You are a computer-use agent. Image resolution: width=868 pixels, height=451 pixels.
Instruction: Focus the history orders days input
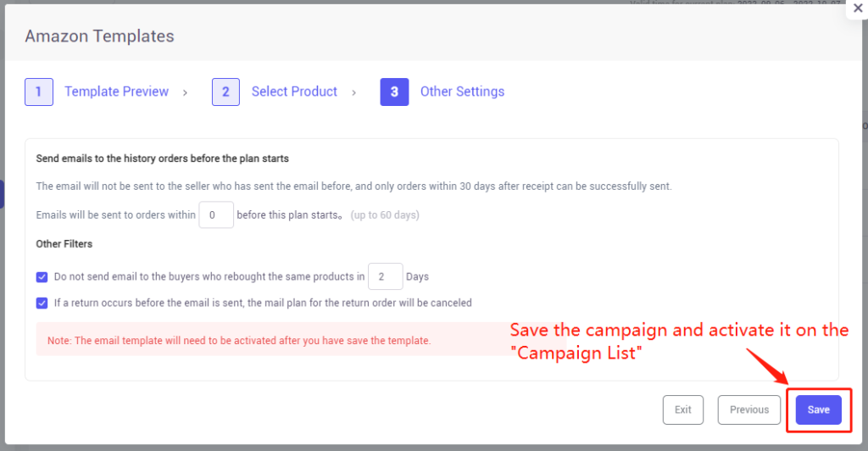[x=216, y=214]
